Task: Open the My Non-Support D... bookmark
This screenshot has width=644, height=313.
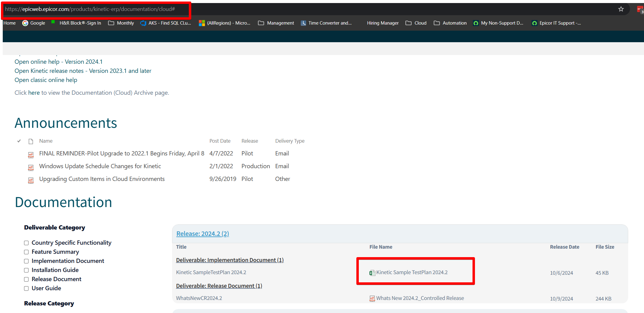Action: (x=498, y=23)
